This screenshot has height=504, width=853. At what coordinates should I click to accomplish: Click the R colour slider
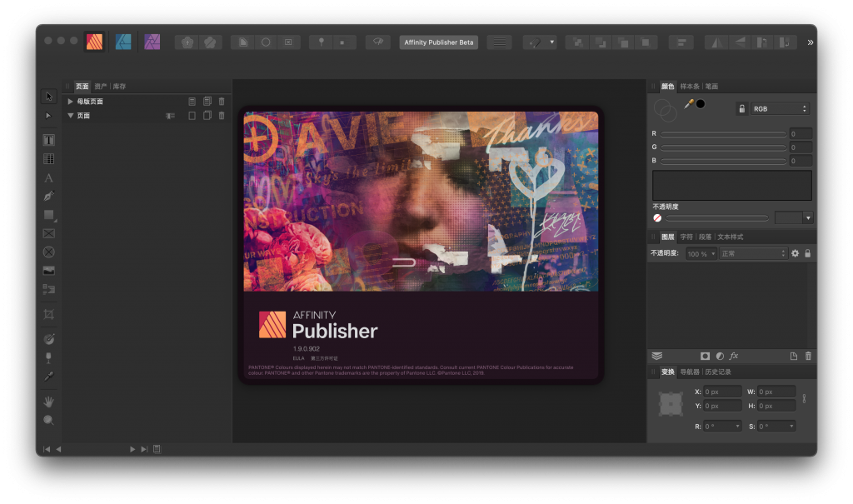click(x=724, y=134)
